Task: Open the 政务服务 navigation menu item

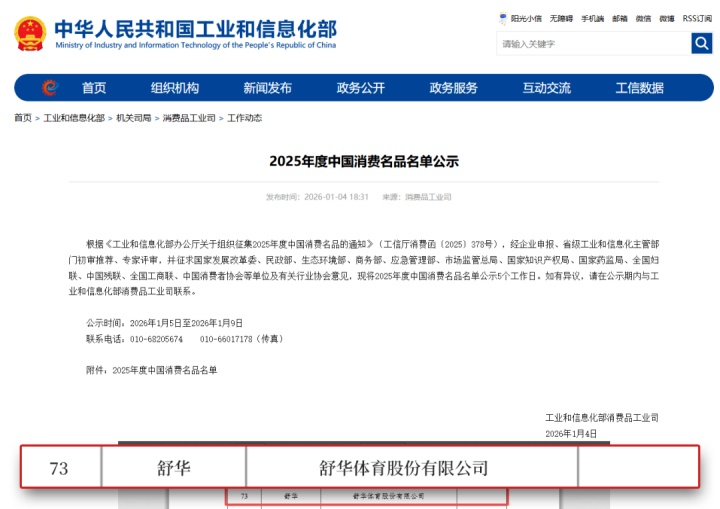Action: pyautogui.click(x=454, y=88)
